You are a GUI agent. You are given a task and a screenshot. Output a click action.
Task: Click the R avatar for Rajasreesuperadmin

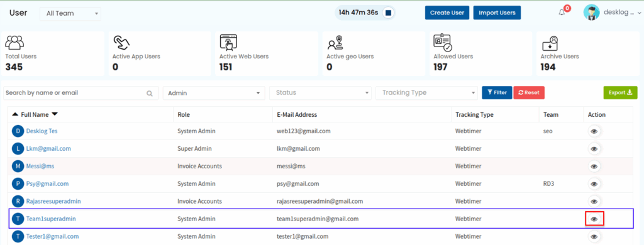(18, 202)
